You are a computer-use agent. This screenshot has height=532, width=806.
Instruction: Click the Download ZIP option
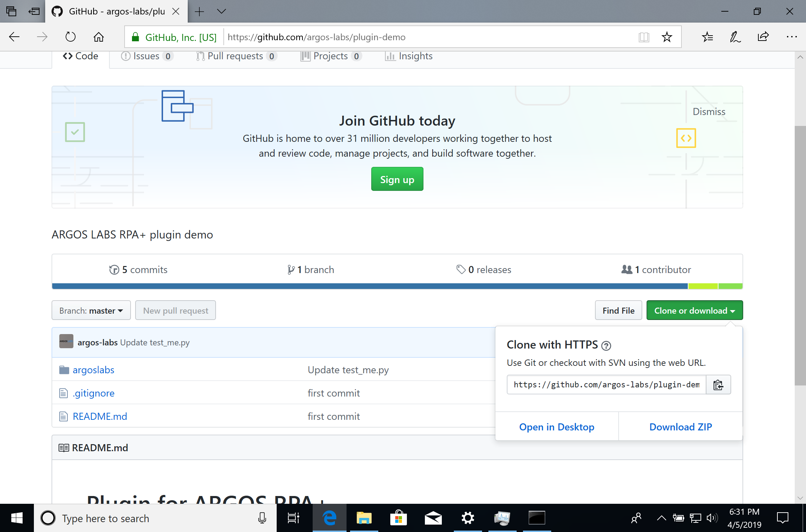point(680,427)
